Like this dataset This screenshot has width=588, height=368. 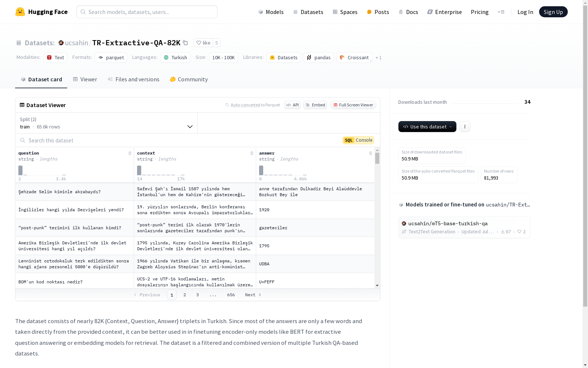click(x=203, y=43)
